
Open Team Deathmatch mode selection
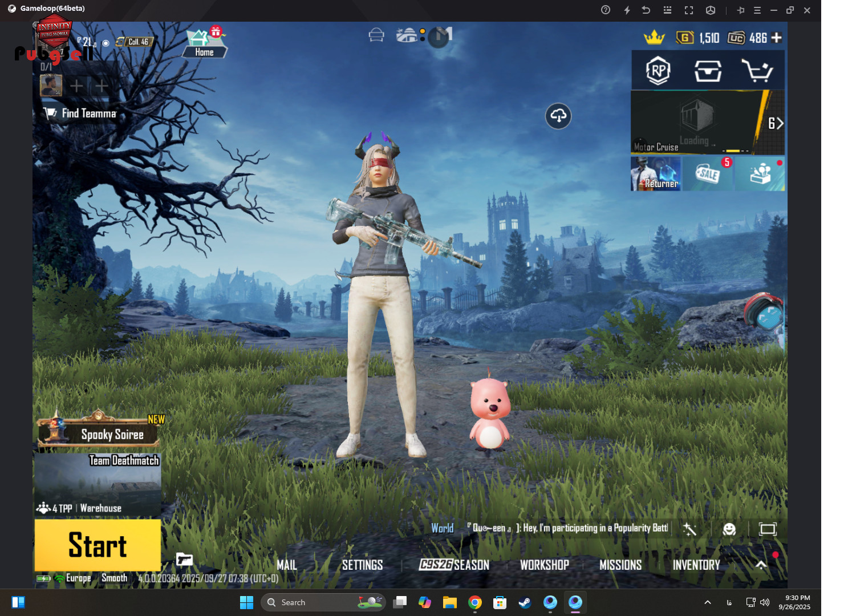pyautogui.click(x=98, y=485)
